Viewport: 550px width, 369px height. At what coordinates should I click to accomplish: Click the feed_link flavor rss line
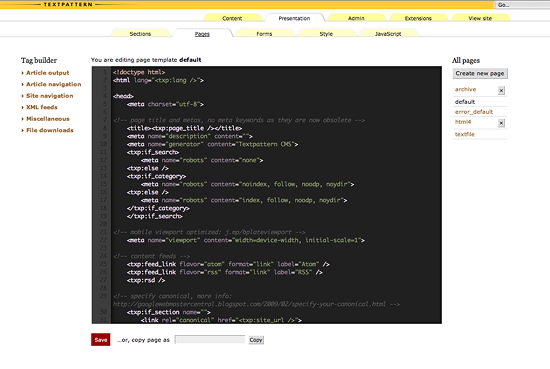[x=224, y=272]
